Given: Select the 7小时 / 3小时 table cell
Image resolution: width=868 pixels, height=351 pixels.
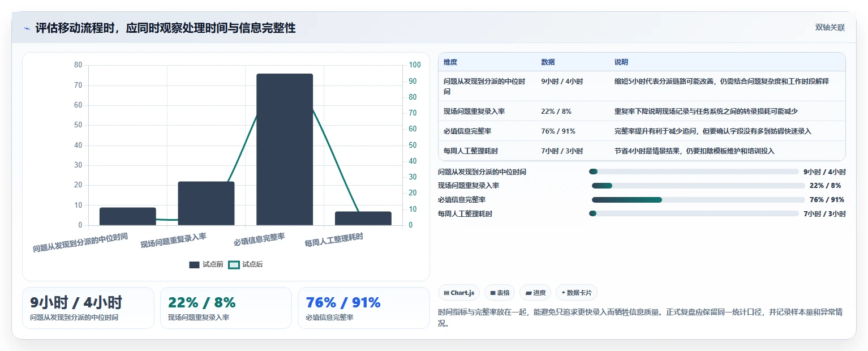Looking at the screenshot, I should 562,151.
